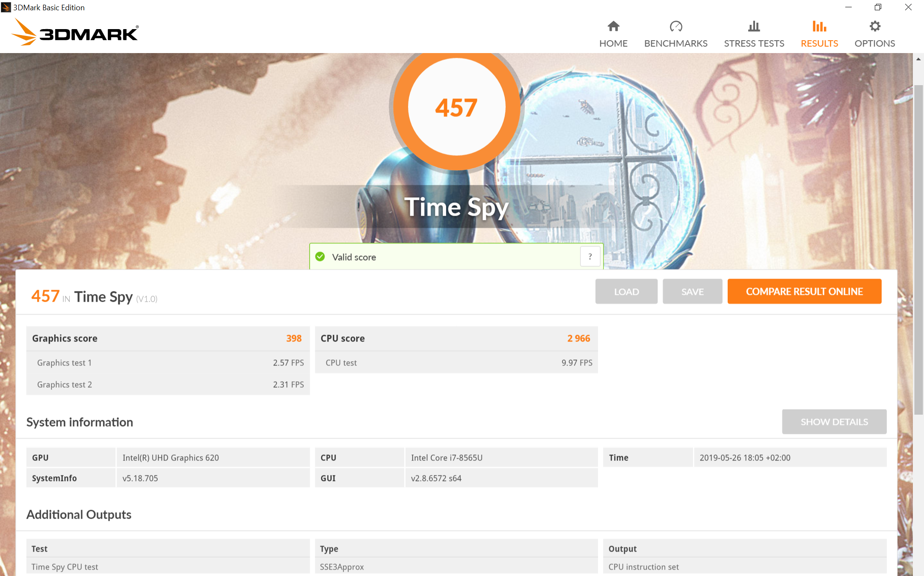Click the 457 score circle
Image resolution: width=924 pixels, height=576 pixels.
[456, 107]
